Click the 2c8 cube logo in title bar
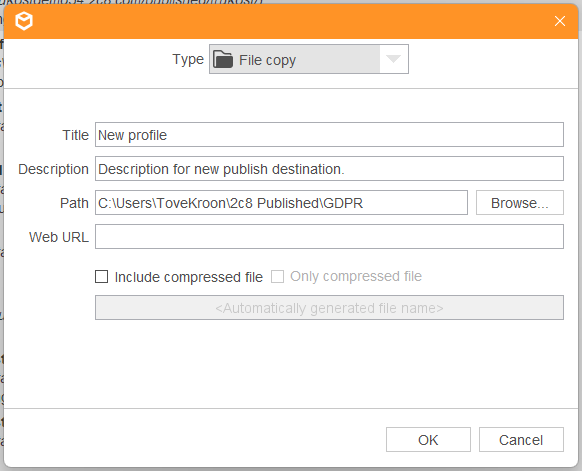The image size is (582, 471). (x=24, y=21)
